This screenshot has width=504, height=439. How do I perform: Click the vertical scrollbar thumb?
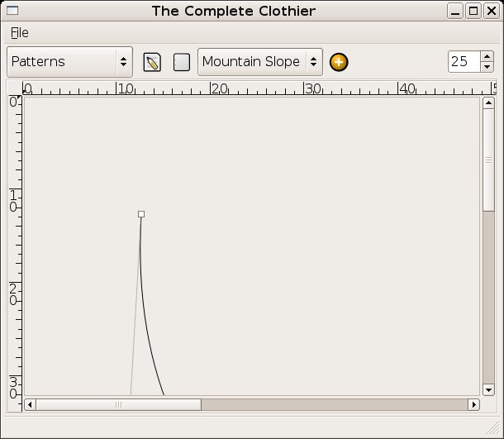pos(488,160)
